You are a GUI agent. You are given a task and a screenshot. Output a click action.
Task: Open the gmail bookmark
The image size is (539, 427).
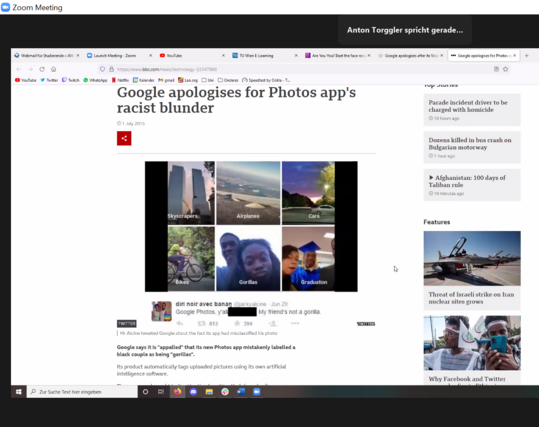(x=166, y=80)
